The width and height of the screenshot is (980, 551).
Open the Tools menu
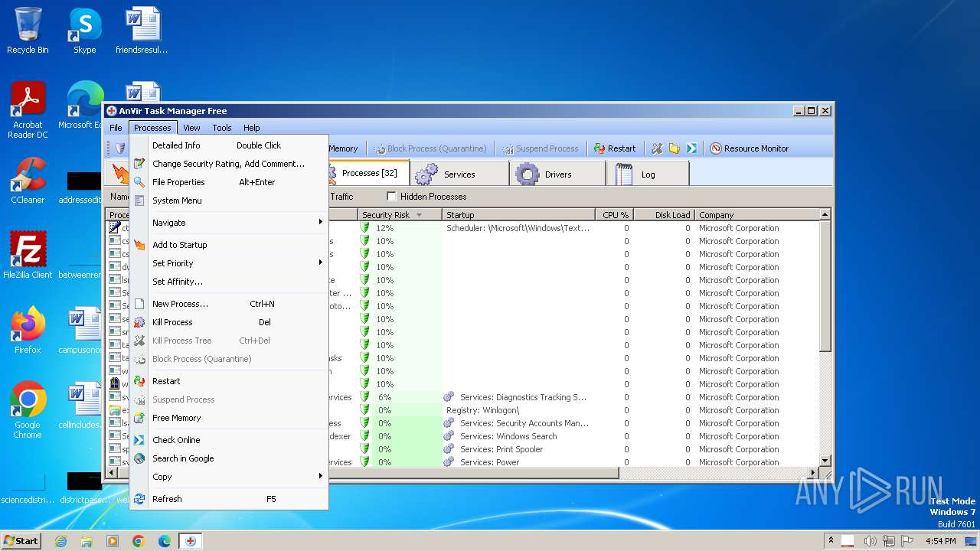click(x=222, y=128)
